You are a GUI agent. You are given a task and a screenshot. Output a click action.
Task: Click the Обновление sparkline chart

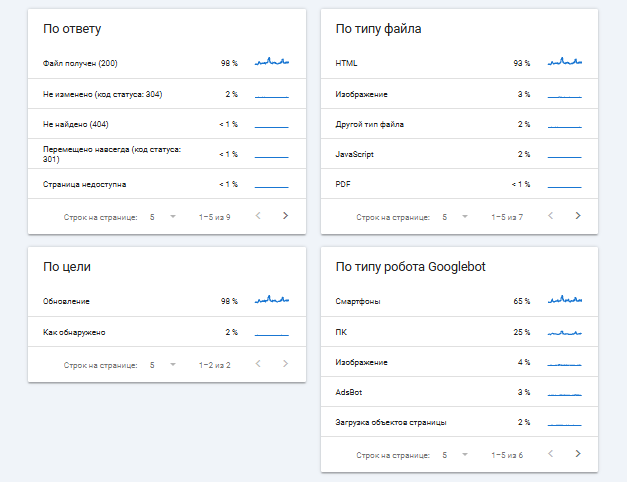272,300
